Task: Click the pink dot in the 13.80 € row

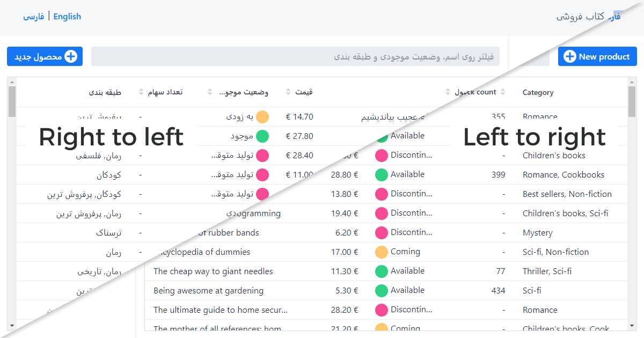Action: [x=382, y=194]
